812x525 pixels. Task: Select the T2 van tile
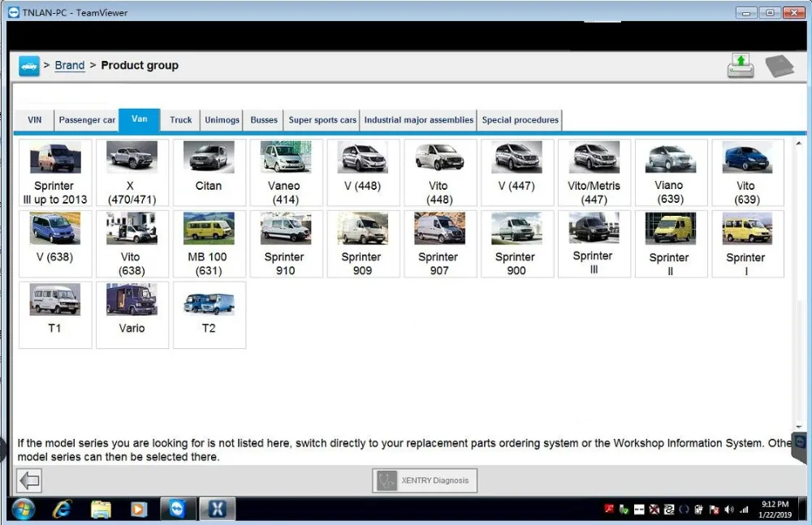(x=209, y=315)
